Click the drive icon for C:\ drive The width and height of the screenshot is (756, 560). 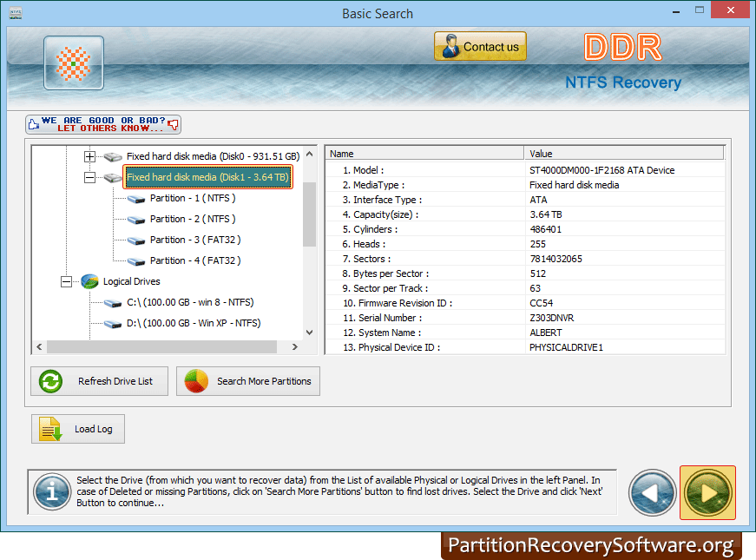coord(113,303)
